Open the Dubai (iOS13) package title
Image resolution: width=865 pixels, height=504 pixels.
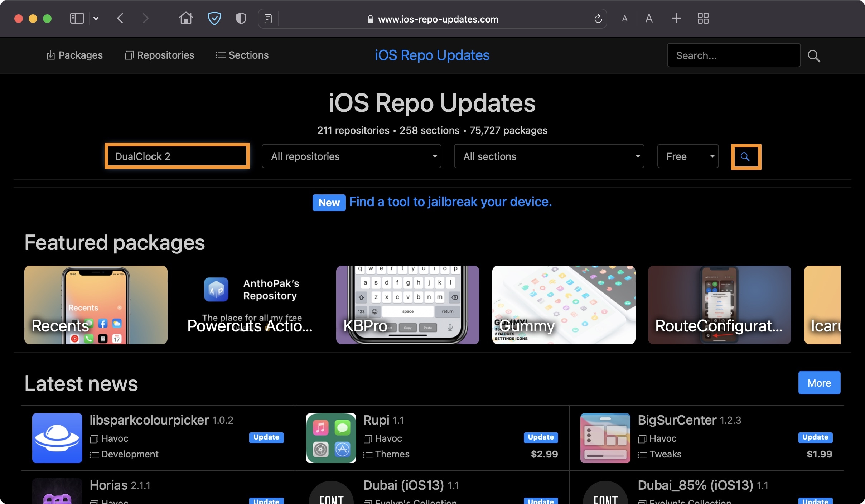(403, 485)
